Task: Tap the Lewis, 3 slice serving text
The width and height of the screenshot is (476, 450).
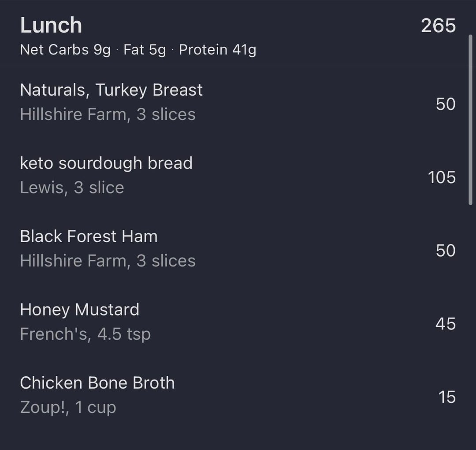Action: (72, 188)
